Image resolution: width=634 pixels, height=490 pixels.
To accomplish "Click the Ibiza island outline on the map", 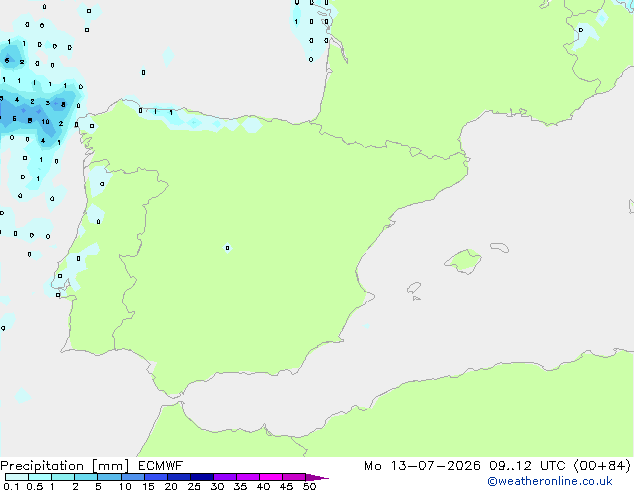I will point(414,288).
